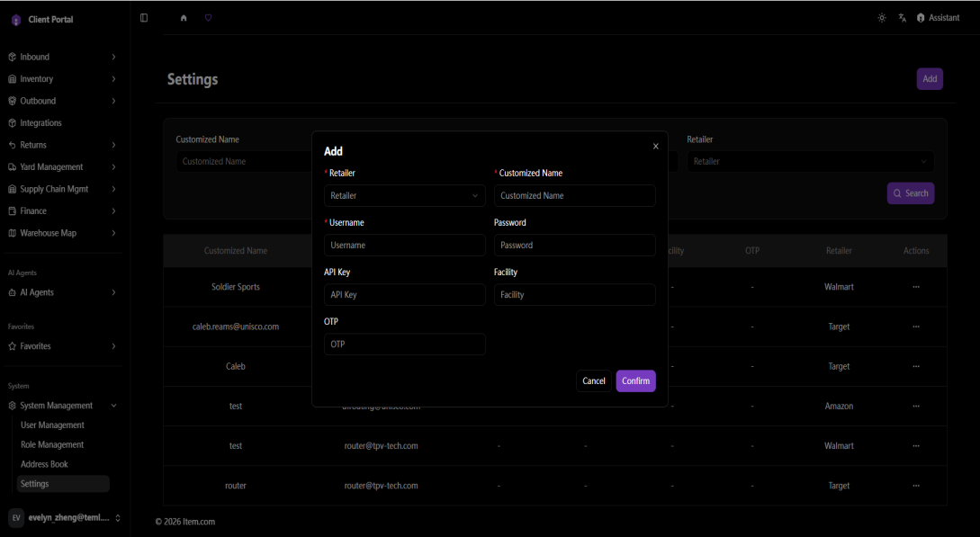Expand the Inbound menu
Image resolution: width=980 pixels, height=537 pixels.
(62, 57)
